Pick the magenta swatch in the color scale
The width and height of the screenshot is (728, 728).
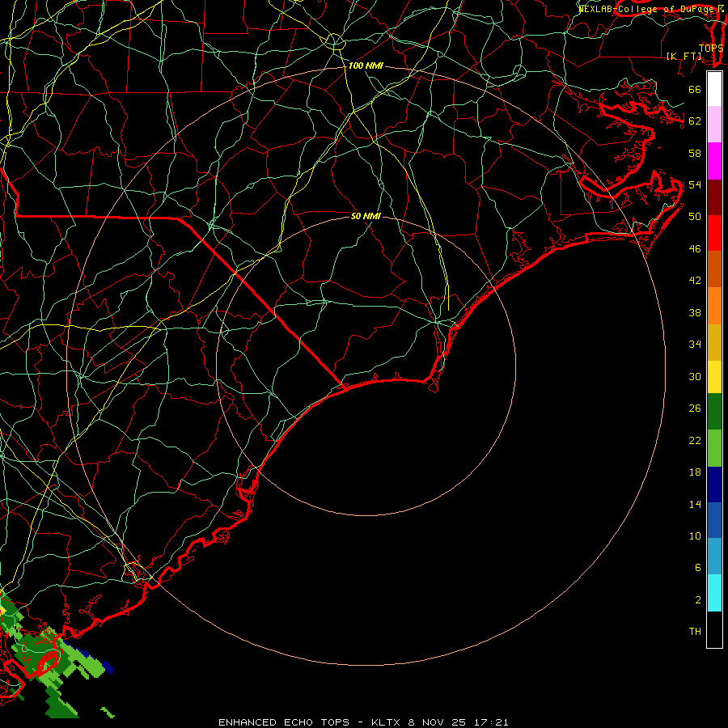(714, 161)
